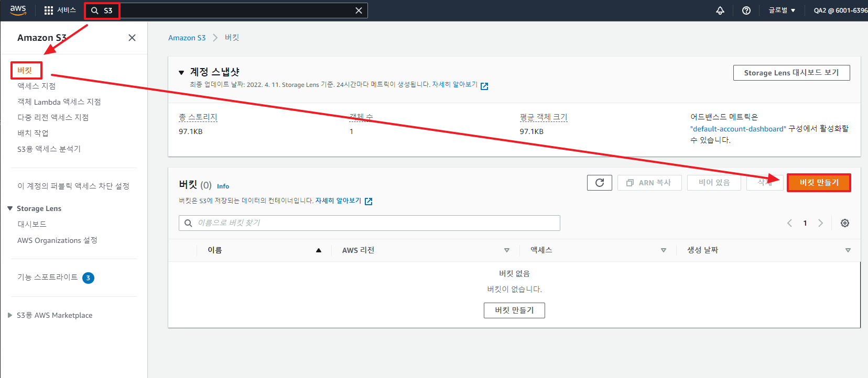Collapse the Storage Lens sidebar group
The image size is (868, 378).
pos(10,208)
